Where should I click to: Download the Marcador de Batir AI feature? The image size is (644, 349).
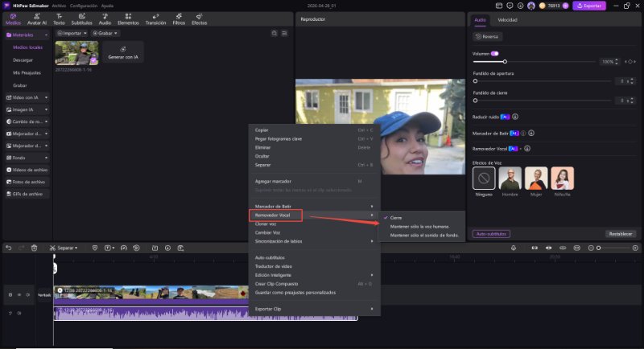pos(531,133)
